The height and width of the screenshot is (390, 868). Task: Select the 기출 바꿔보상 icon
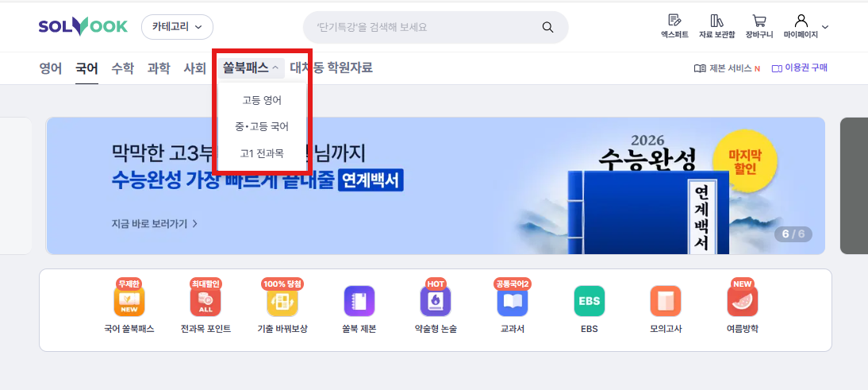point(282,301)
